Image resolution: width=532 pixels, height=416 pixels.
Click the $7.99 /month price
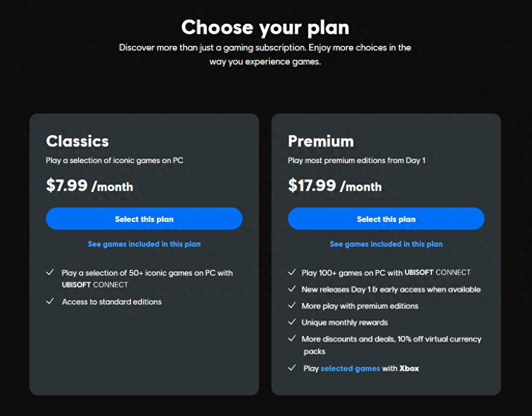coord(89,185)
